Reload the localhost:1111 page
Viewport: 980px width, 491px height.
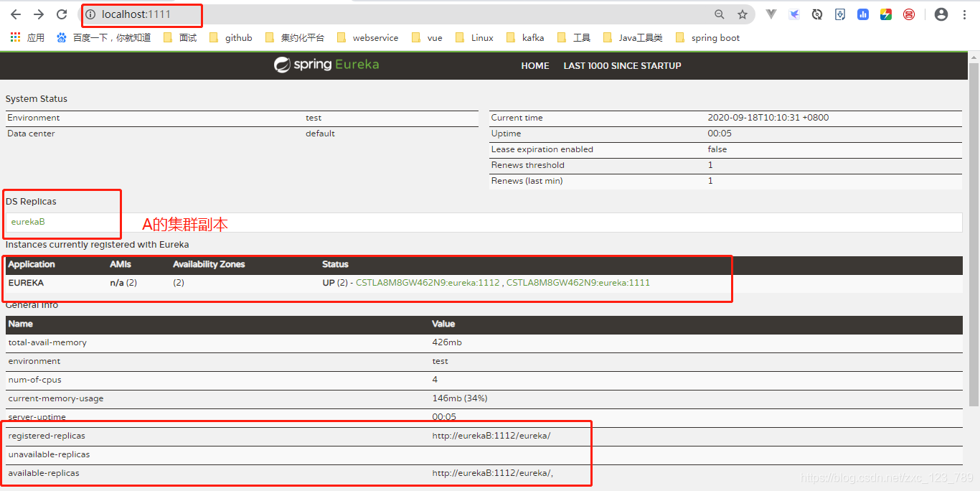coord(62,14)
